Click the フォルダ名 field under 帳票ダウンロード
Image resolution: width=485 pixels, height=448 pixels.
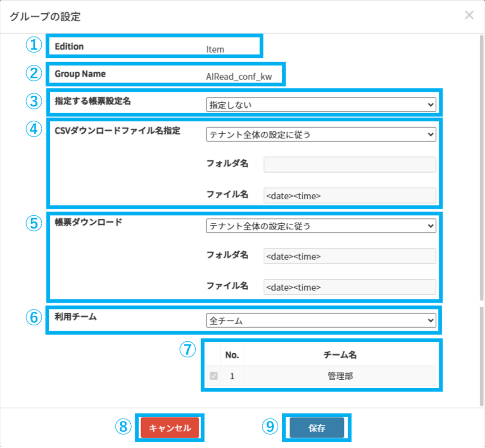350,256
